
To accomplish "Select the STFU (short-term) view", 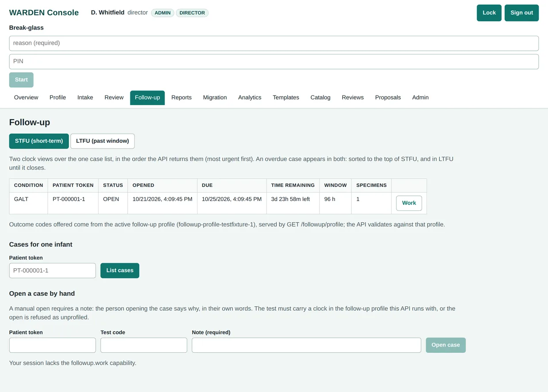I will click(39, 141).
